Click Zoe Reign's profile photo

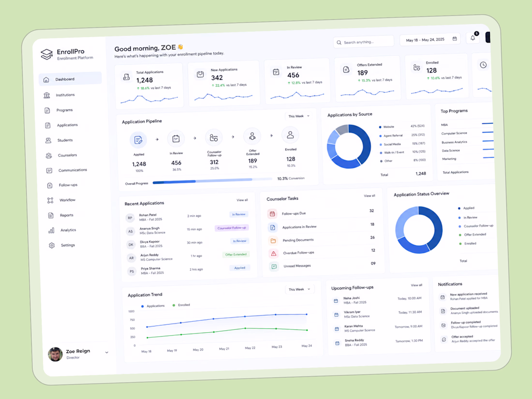(55, 354)
